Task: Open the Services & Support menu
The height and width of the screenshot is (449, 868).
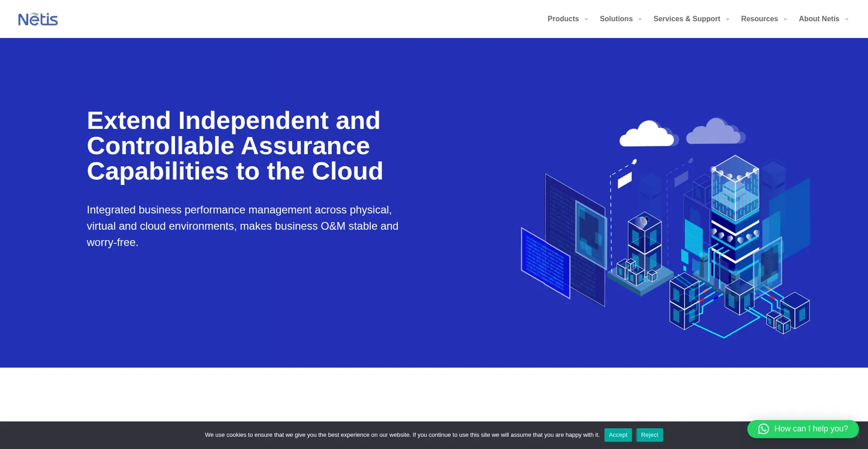Action: (686, 19)
